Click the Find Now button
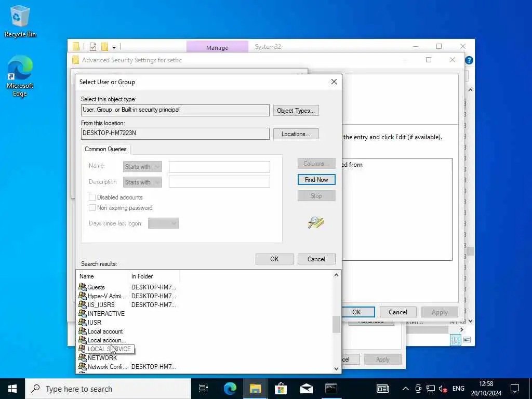 (316, 179)
